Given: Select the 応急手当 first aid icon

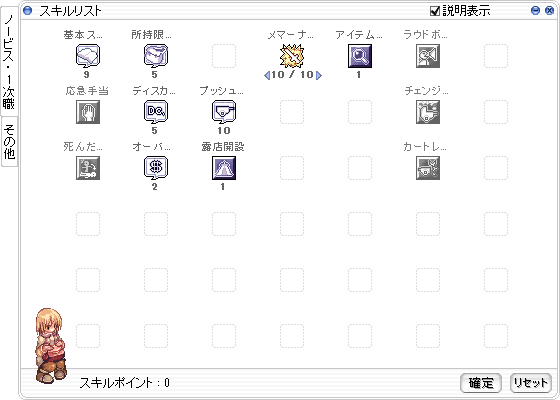Looking at the screenshot, I should (x=88, y=112).
